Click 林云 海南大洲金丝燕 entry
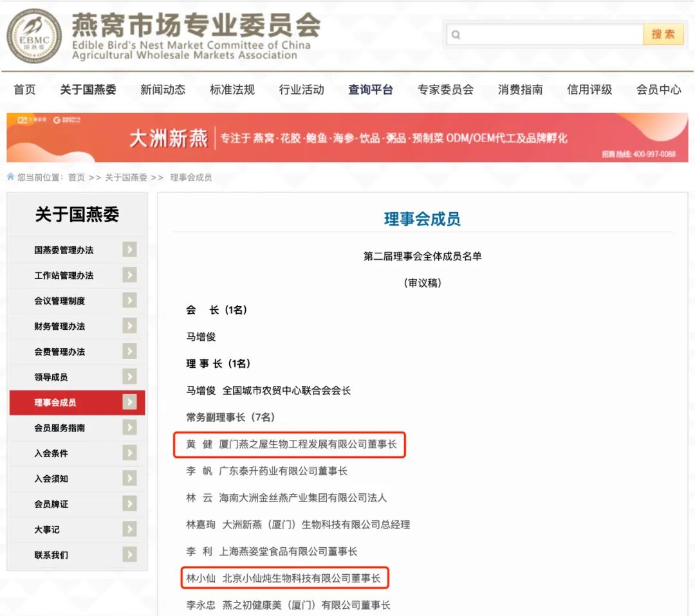 286,498
